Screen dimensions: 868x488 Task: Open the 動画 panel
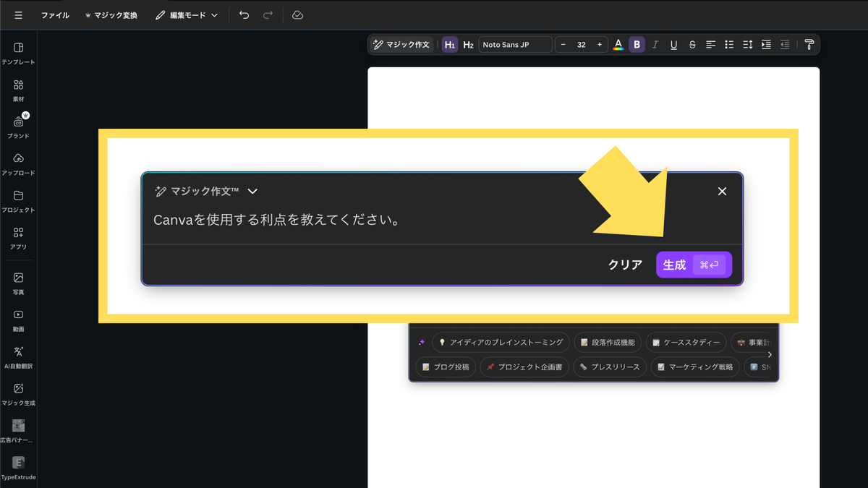(x=18, y=320)
